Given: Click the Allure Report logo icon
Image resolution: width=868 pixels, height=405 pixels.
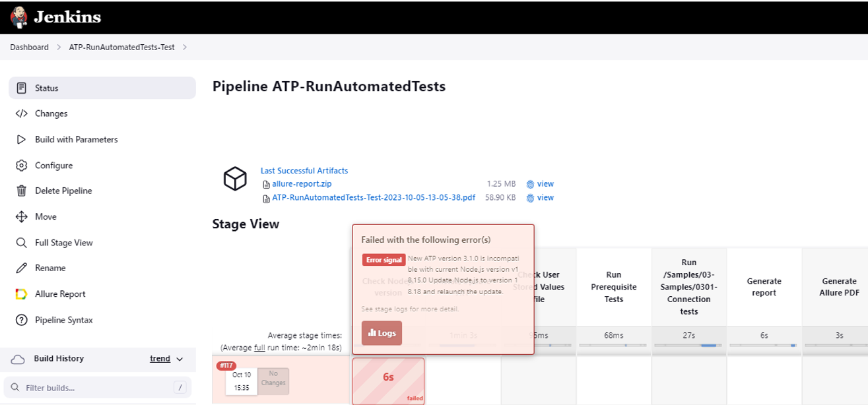Looking at the screenshot, I should (21, 294).
